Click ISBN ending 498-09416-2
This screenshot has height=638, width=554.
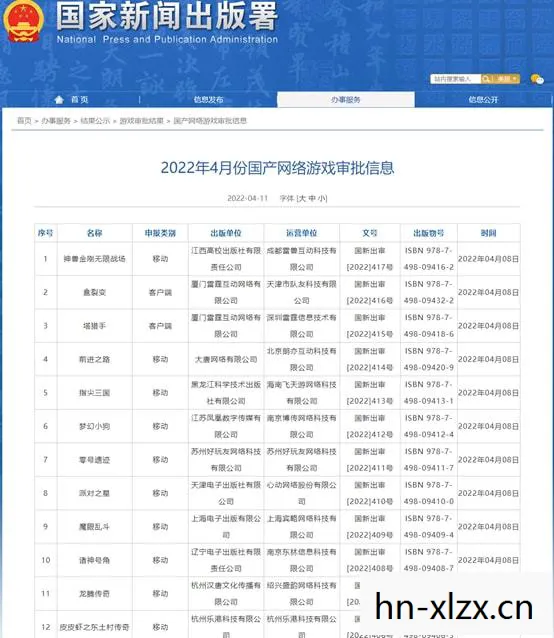429,267
